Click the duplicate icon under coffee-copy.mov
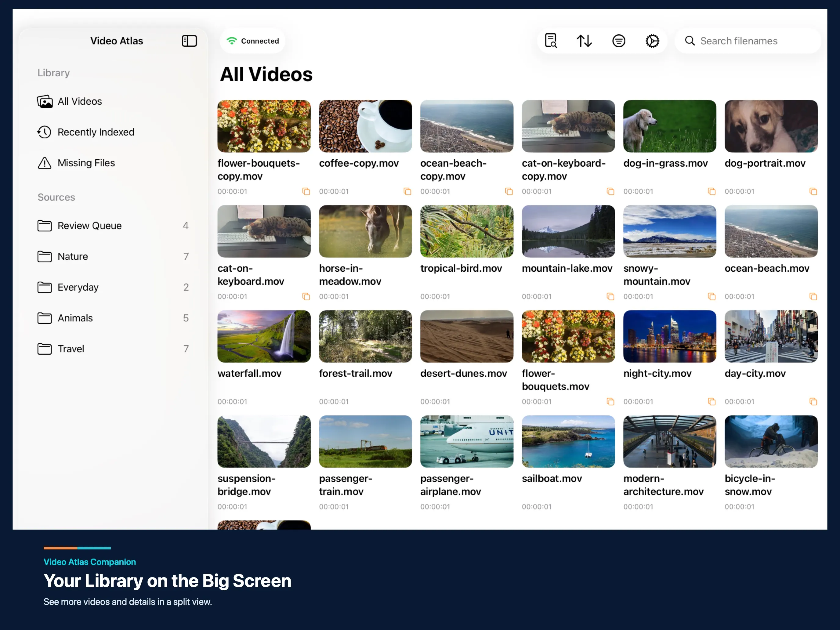Image resolution: width=840 pixels, height=630 pixels. click(x=407, y=191)
